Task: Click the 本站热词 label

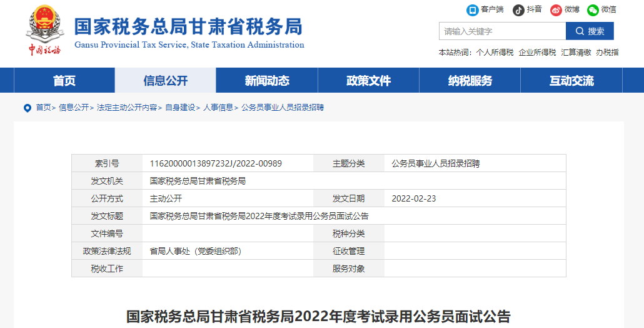Action: coord(455,53)
